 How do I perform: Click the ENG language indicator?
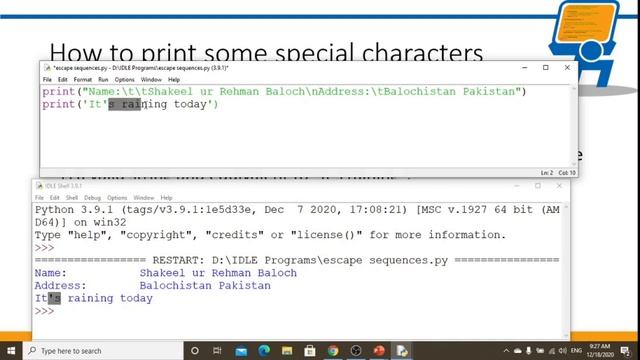point(576,351)
